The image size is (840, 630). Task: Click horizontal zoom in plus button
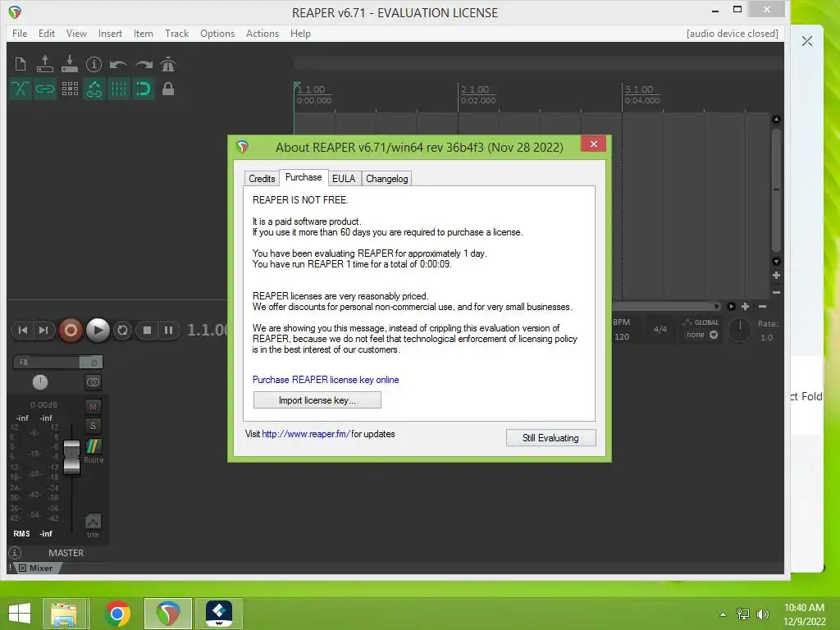click(745, 307)
